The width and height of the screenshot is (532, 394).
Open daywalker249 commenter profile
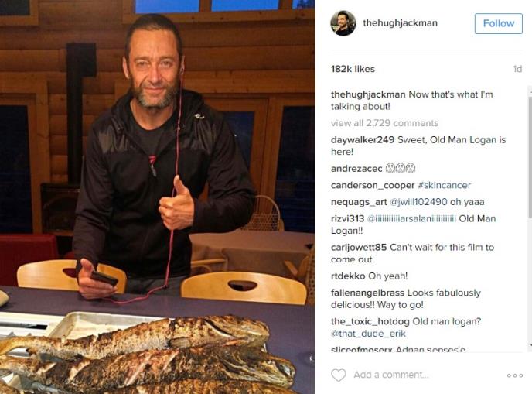click(363, 139)
